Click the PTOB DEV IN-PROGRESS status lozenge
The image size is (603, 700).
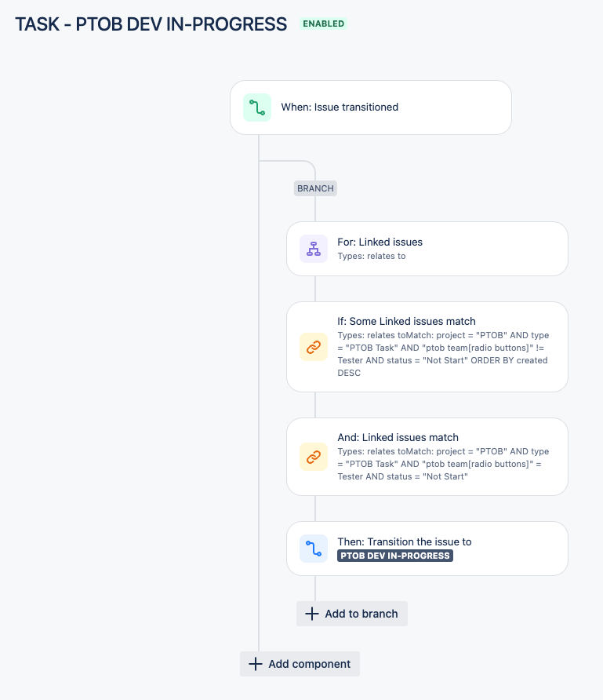pos(395,556)
